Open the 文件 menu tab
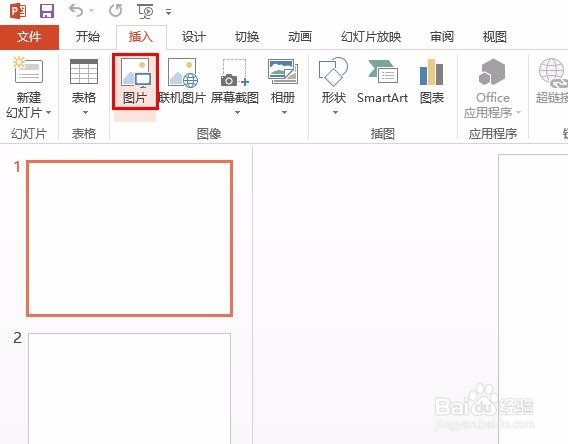 pos(29,37)
